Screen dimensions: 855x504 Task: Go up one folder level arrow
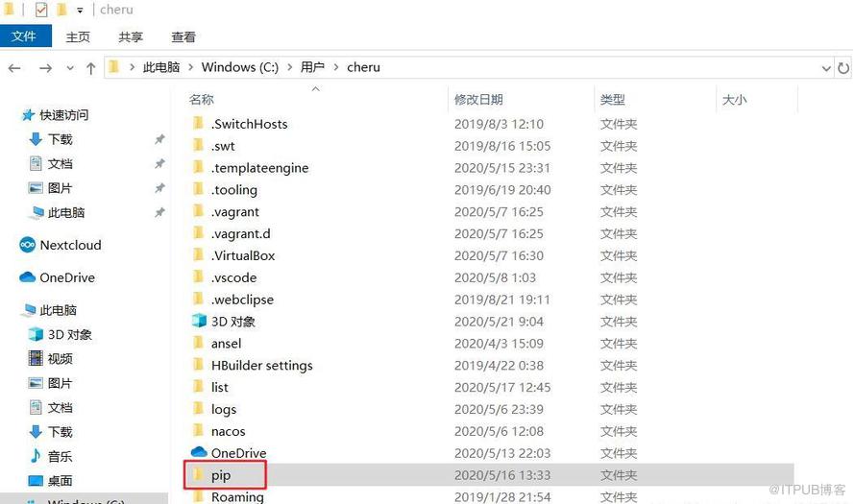[x=91, y=68]
